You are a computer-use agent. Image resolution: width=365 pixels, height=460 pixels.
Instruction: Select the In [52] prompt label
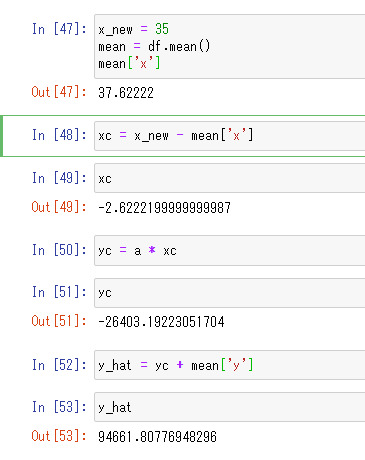click(x=59, y=365)
